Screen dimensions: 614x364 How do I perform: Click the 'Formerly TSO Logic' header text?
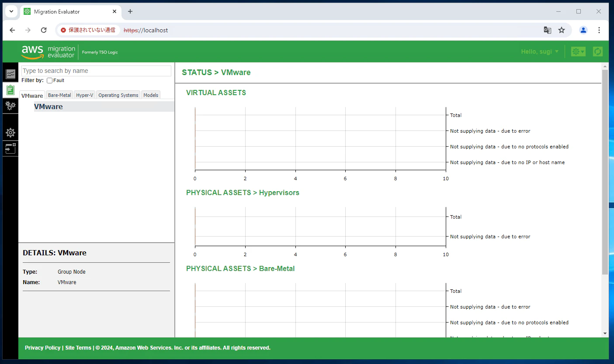click(x=100, y=52)
